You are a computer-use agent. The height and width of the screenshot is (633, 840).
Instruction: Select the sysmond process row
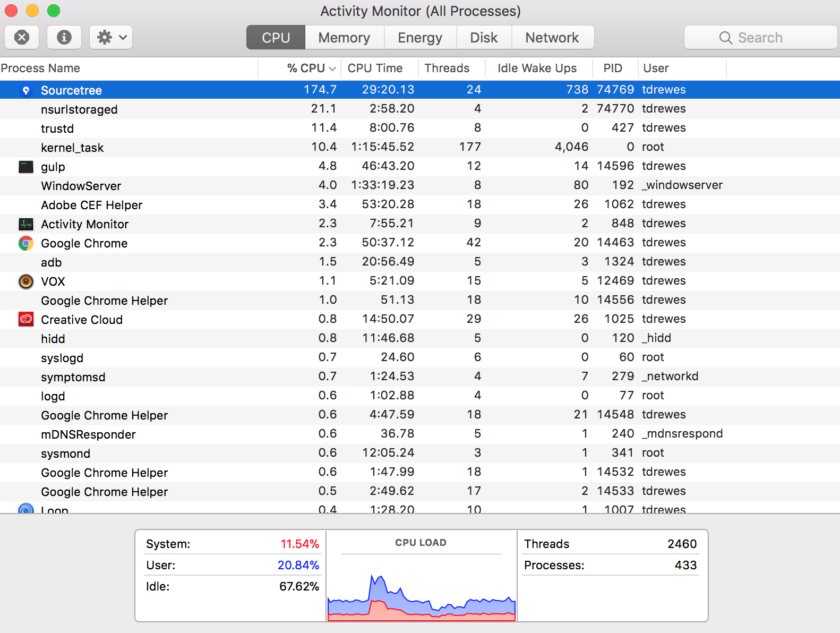[x=420, y=453]
